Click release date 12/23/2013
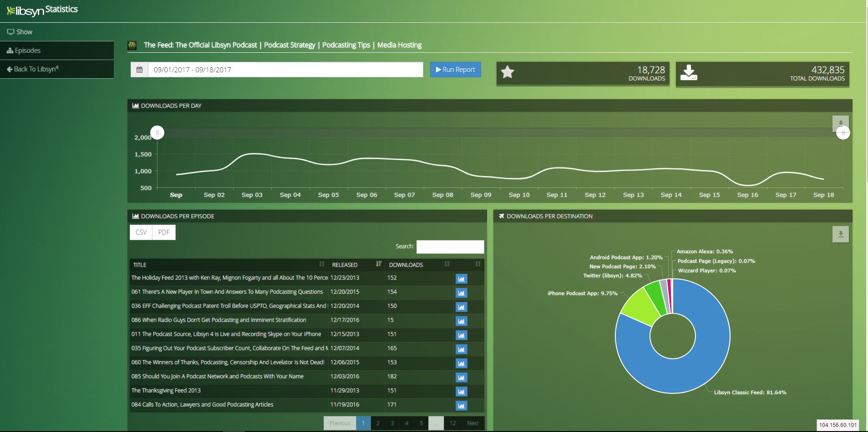The height and width of the screenshot is (432, 868). [345, 277]
